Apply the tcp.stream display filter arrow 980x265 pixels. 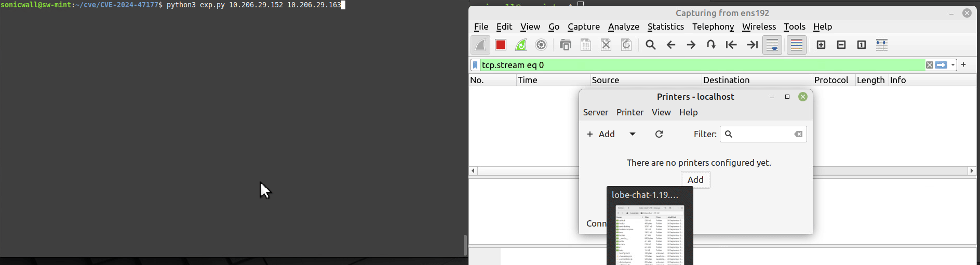tap(941, 65)
